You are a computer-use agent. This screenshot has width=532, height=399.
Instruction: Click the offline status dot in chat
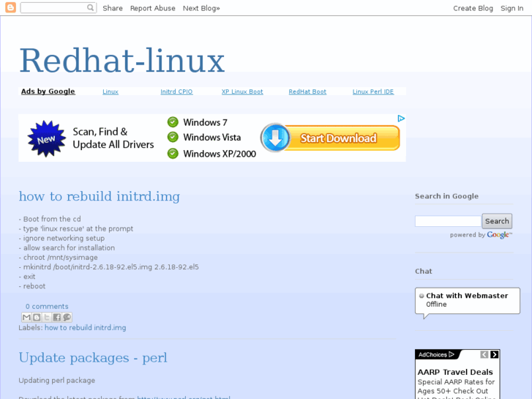pyautogui.click(x=422, y=296)
